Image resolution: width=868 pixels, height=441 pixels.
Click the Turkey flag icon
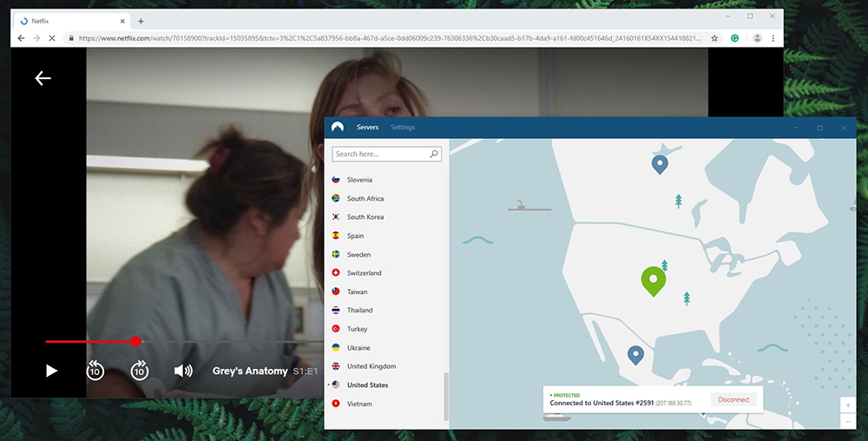335,329
